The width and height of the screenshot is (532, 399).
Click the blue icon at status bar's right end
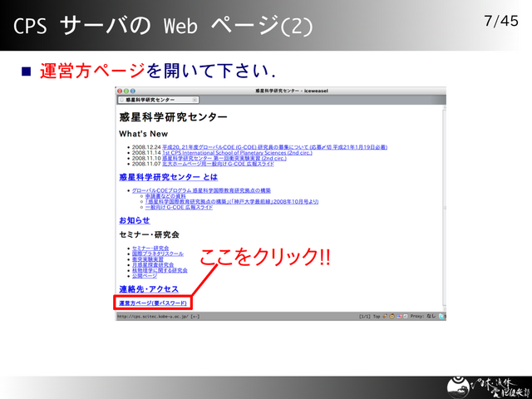(441, 317)
